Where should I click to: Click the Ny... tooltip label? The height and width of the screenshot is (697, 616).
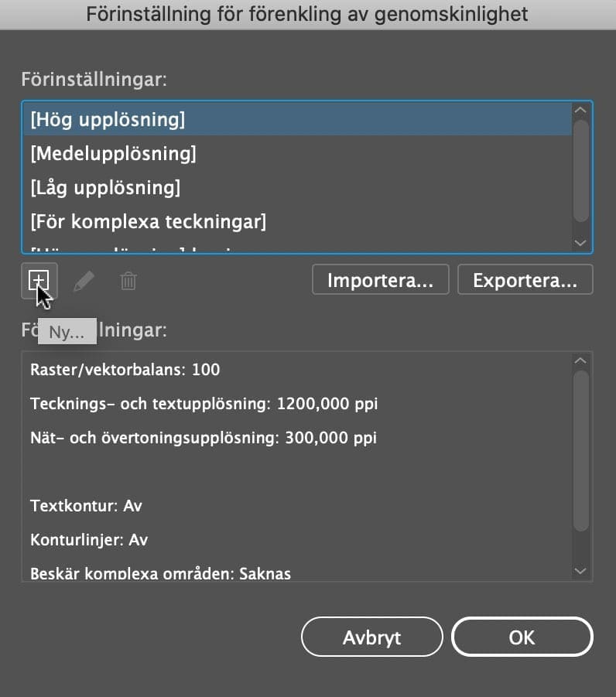[x=67, y=331]
